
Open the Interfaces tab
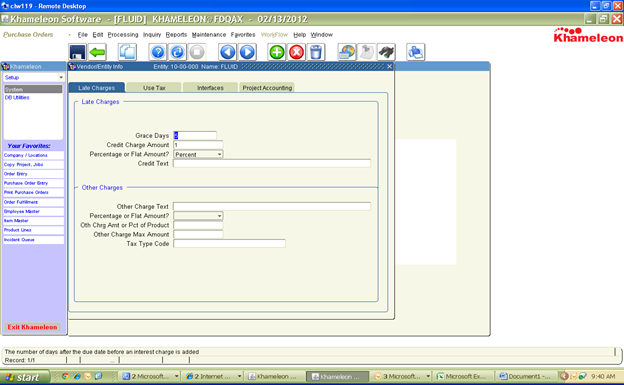tap(210, 88)
